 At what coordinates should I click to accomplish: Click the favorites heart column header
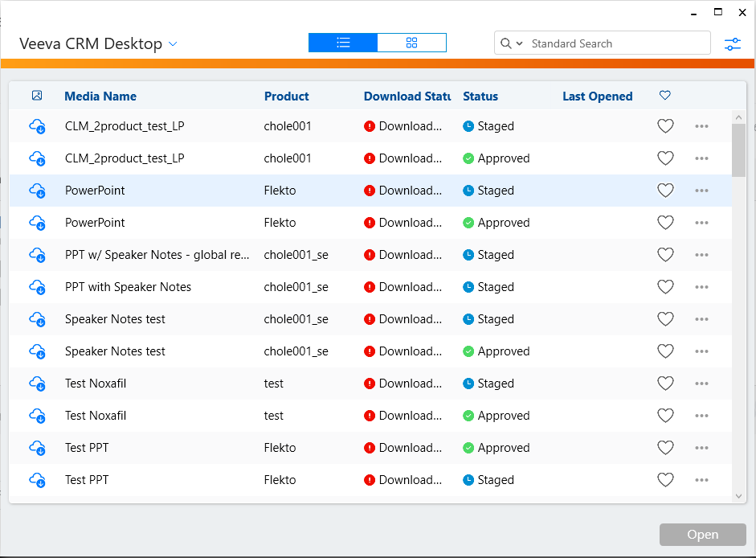pyautogui.click(x=664, y=96)
